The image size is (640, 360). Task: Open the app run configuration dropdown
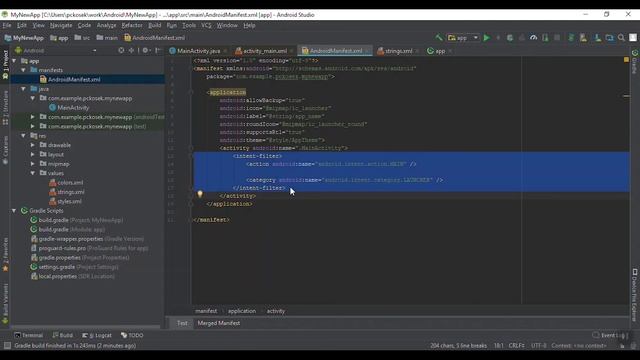point(463,38)
